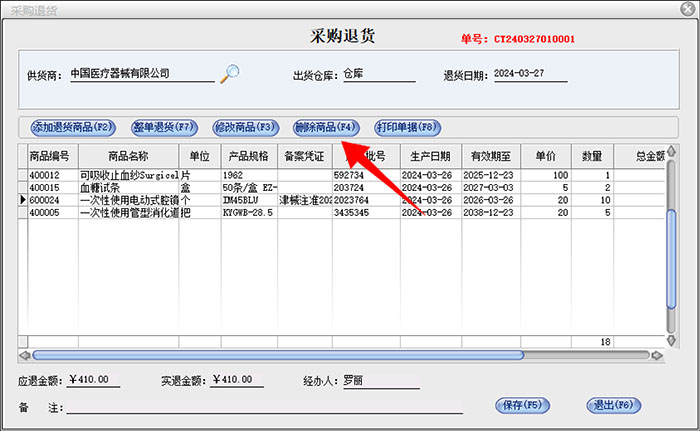This screenshot has height=431, width=700.
Task: Click the supplier search magnifier icon
Action: 231,72
